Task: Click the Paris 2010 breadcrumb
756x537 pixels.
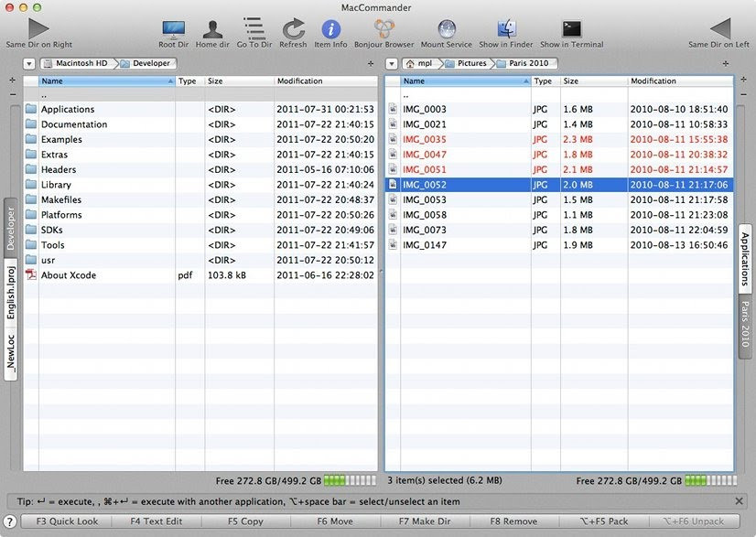Action: (524, 63)
